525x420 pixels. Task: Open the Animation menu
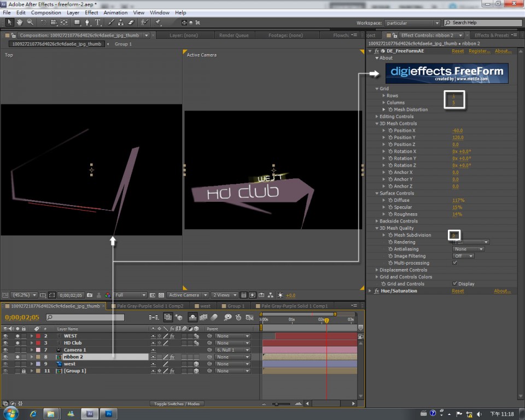click(115, 13)
